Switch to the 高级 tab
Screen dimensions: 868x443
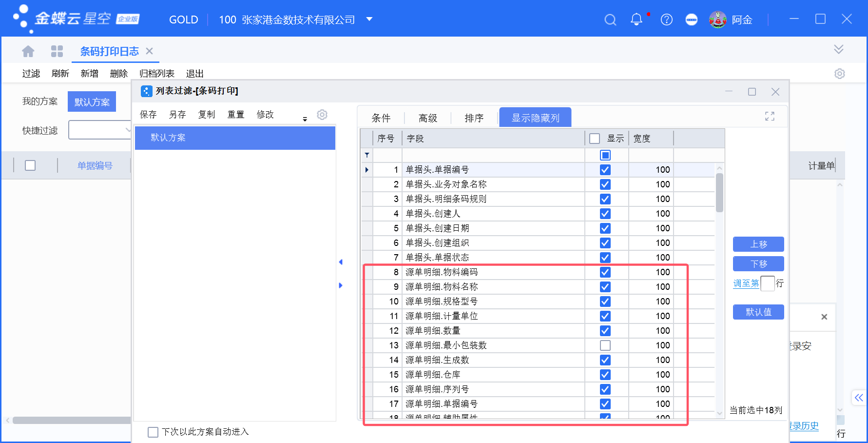(428, 118)
